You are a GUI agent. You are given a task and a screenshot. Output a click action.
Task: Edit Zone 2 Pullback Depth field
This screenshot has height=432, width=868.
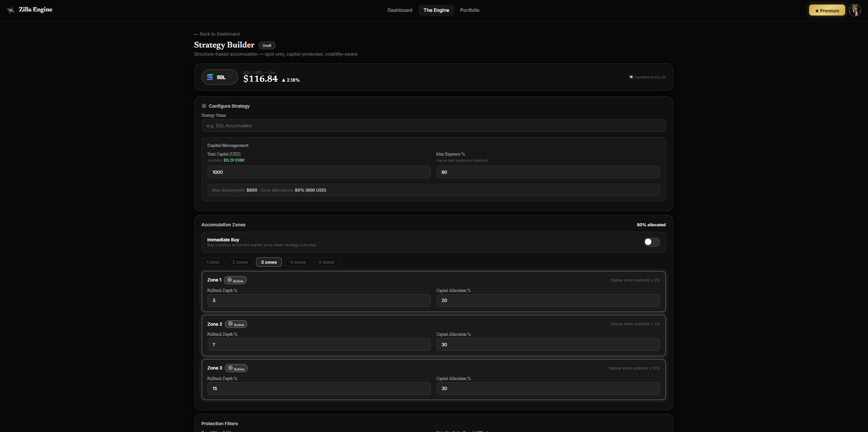pyautogui.click(x=319, y=344)
